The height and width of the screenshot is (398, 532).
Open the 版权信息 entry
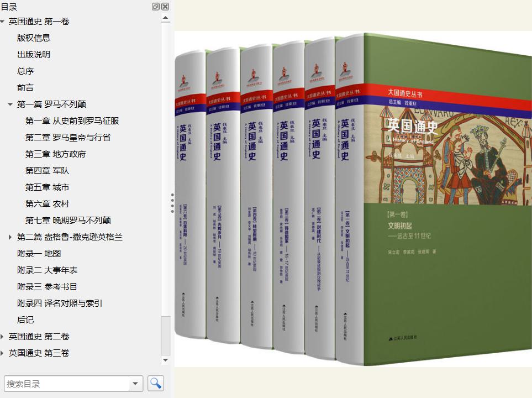pyautogui.click(x=34, y=38)
